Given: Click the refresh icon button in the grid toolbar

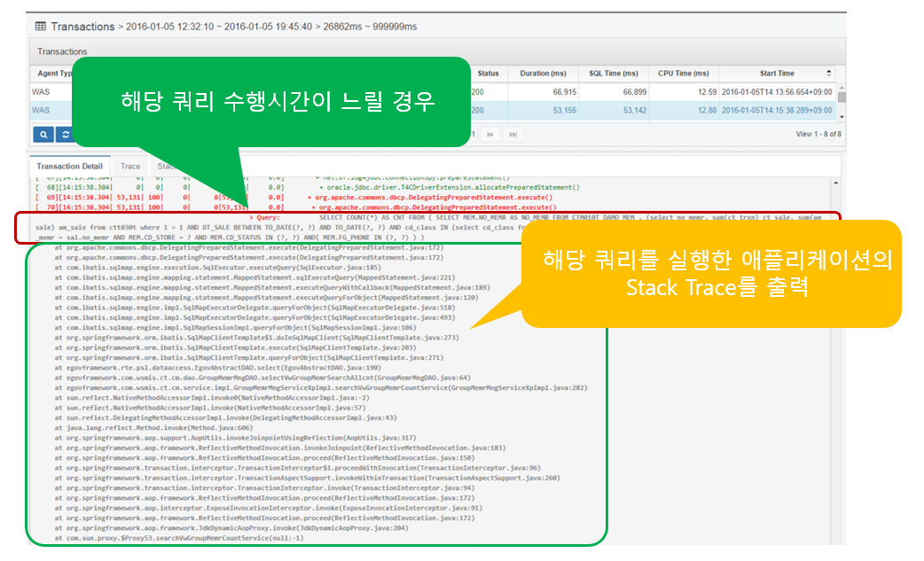Looking at the screenshot, I should coord(65,134).
